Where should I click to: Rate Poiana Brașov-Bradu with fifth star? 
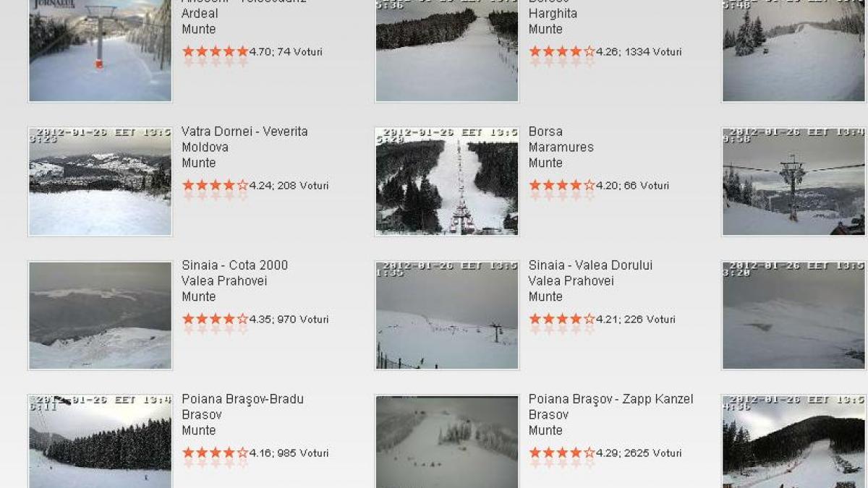pyautogui.click(x=242, y=453)
